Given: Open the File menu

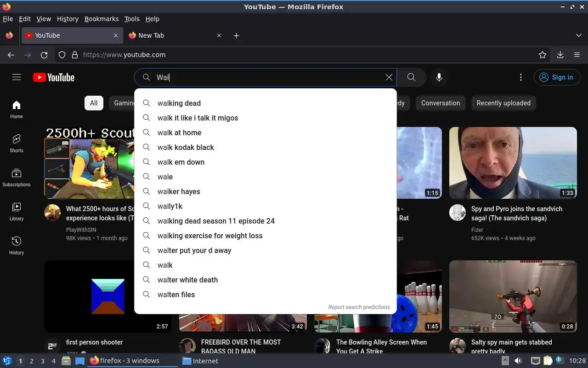Looking at the screenshot, I should [8, 19].
